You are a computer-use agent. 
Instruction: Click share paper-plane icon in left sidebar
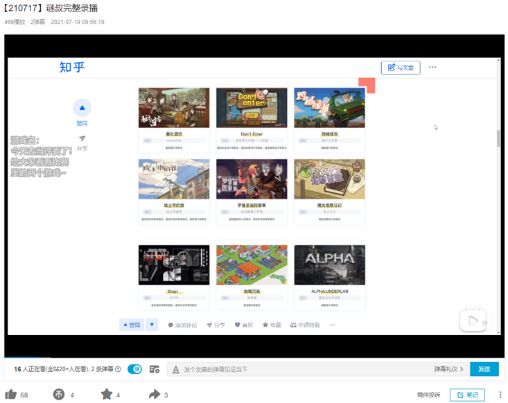(x=82, y=138)
